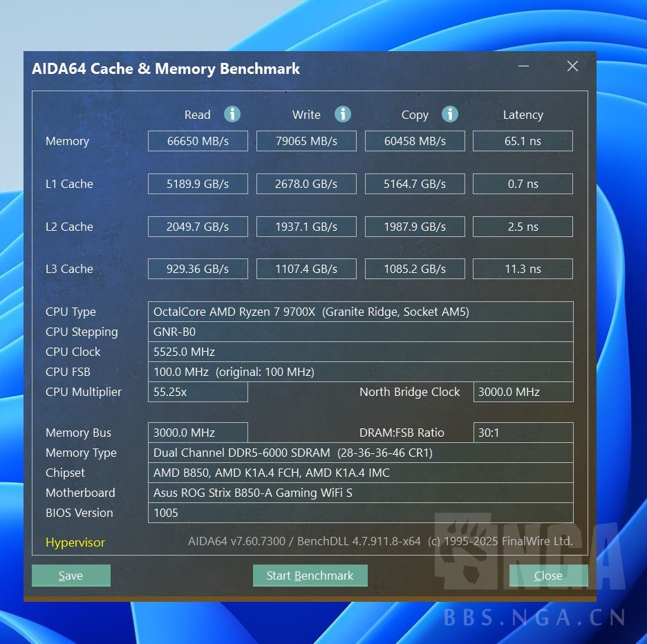The width and height of the screenshot is (647, 644).
Task: Select the Memory Read result field
Action: (x=198, y=141)
